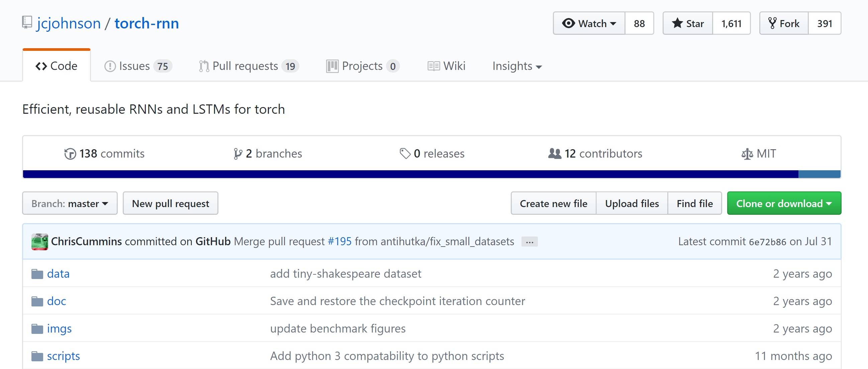This screenshot has width=868, height=369.
Task: Click the 391 forks count
Action: (825, 23)
